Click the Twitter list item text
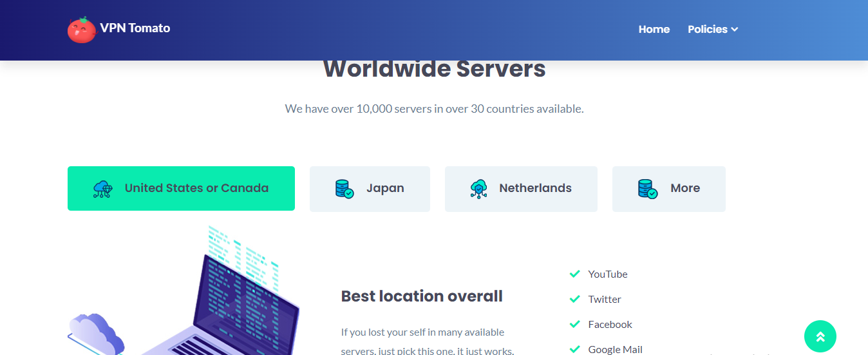 605,299
